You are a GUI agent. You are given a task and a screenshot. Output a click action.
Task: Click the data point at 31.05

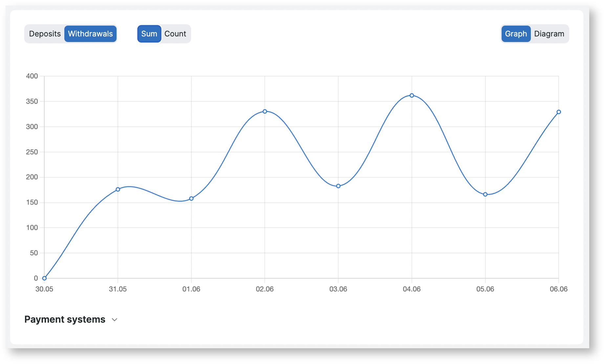pos(118,189)
